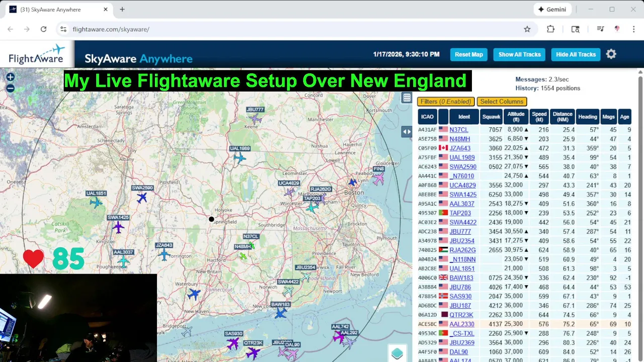Sort the table by Altitude column
644x362 pixels.
pyautogui.click(x=516, y=117)
